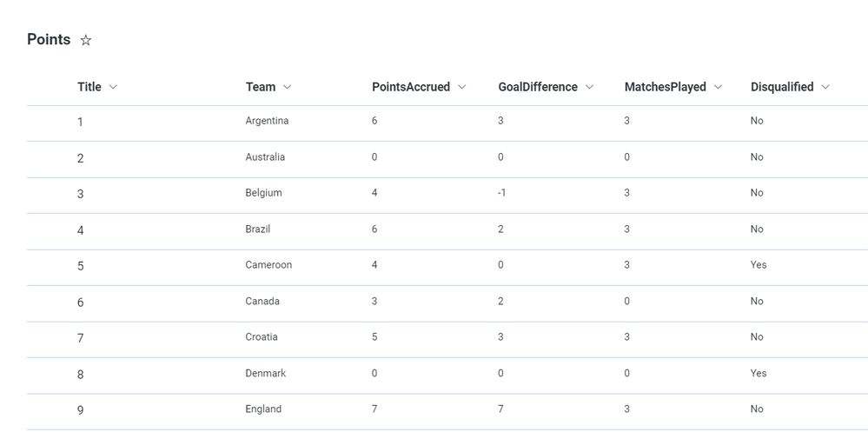Click the Points list heading
Image resolution: width=868 pixels, height=432 pixels.
tap(49, 39)
